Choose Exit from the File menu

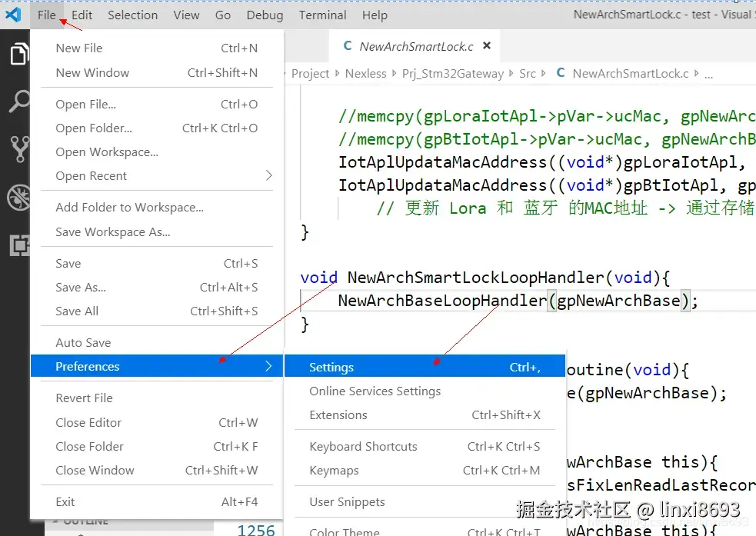pyautogui.click(x=157, y=501)
